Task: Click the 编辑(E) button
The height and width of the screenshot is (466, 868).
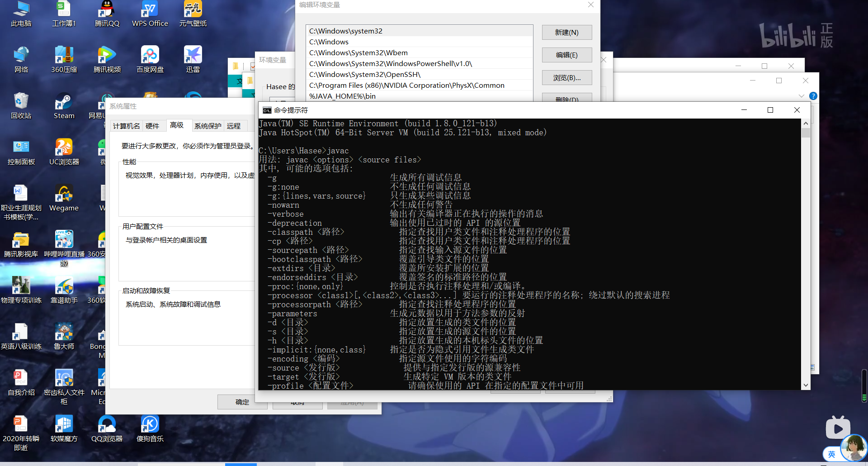Action: point(567,55)
